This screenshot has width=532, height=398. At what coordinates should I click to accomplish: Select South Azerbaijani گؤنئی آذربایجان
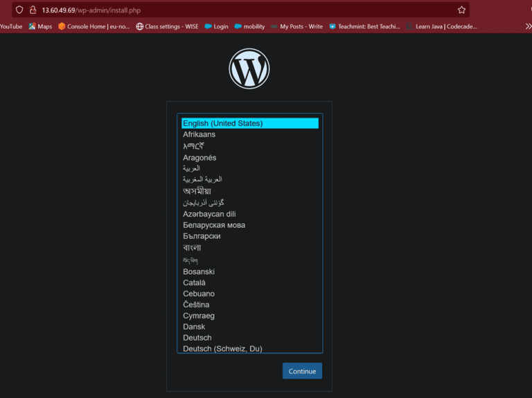pos(250,203)
